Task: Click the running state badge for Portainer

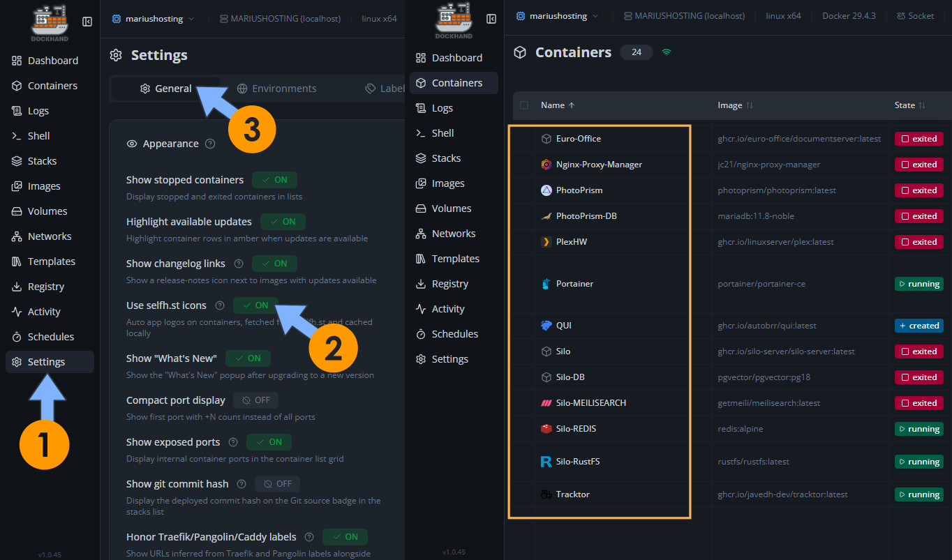Action: click(x=918, y=284)
